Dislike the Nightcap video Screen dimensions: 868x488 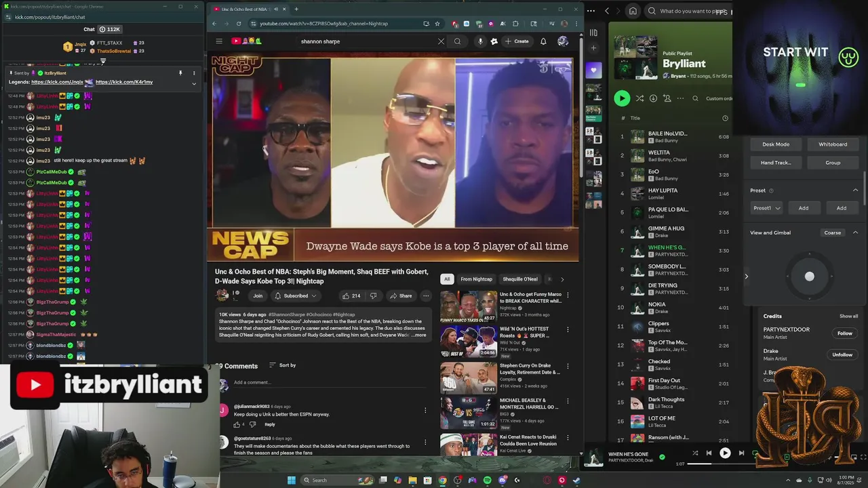click(x=373, y=296)
